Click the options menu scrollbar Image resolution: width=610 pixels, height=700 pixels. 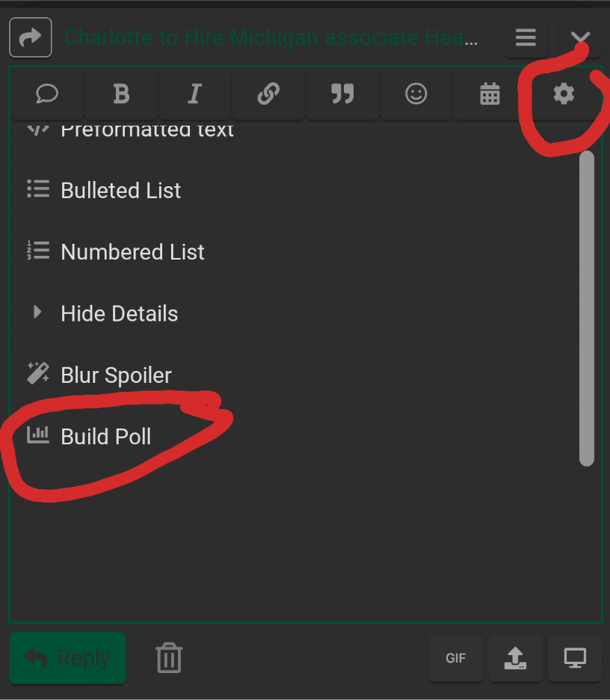click(586, 308)
